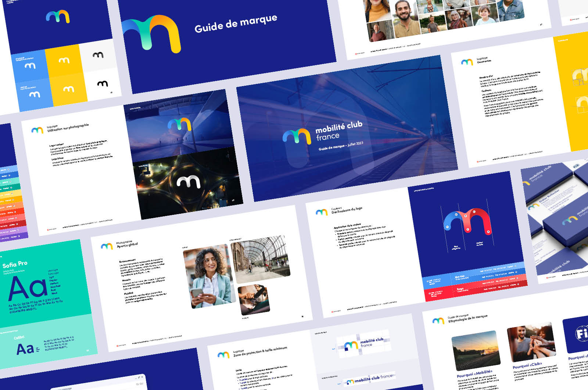Open the scooter handlebar photo
588x390 pixels.
coord(254,299)
